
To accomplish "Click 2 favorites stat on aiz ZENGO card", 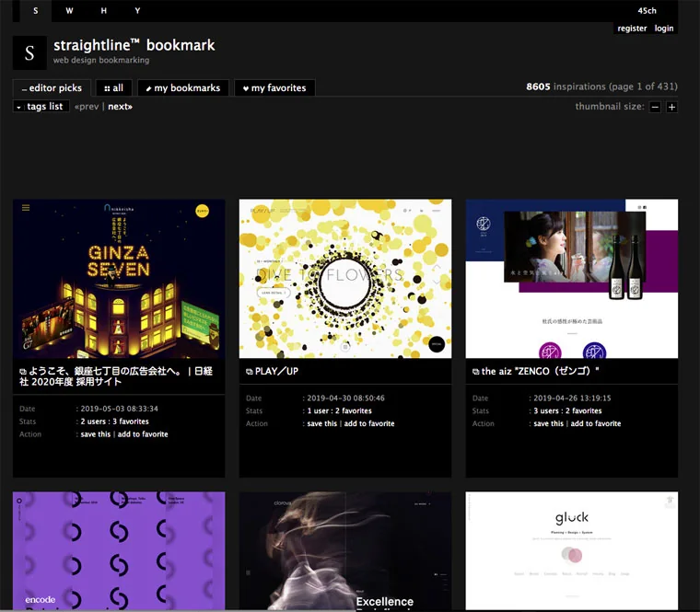I will pyautogui.click(x=583, y=410).
